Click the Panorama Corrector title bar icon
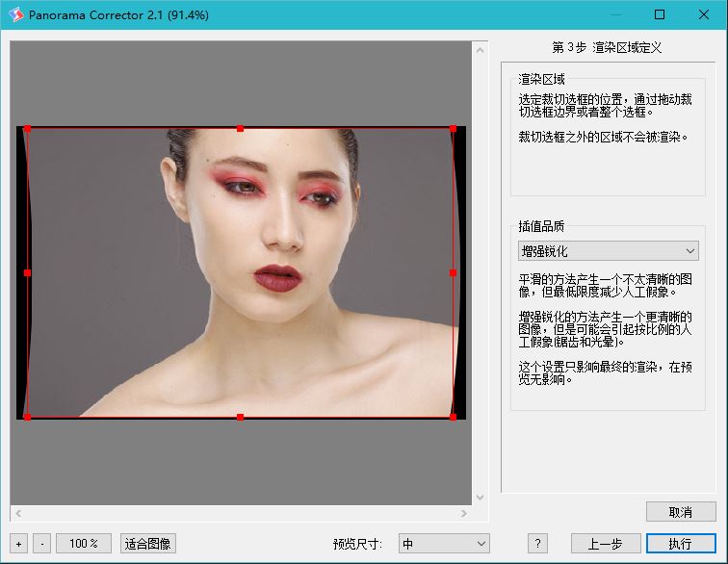Image resolution: width=728 pixels, height=564 pixels. tap(14, 14)
